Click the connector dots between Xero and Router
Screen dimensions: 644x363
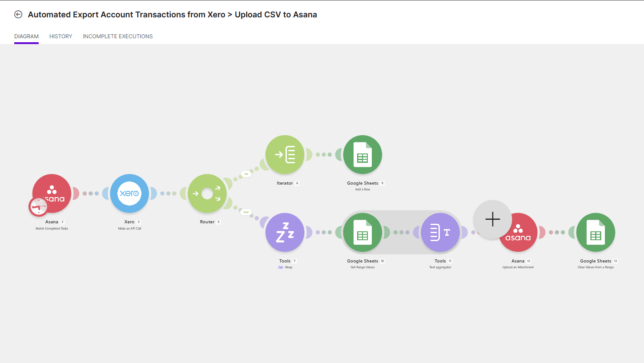(169, 194)
